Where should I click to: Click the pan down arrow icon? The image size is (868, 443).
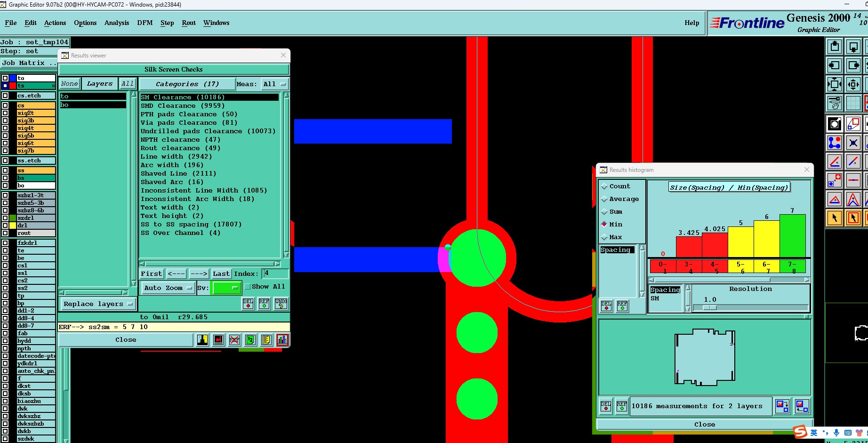tap(853, 47)
